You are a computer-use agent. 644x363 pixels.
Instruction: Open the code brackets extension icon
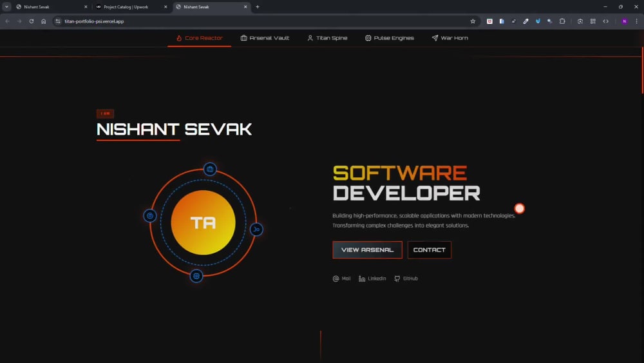point(606,21)
